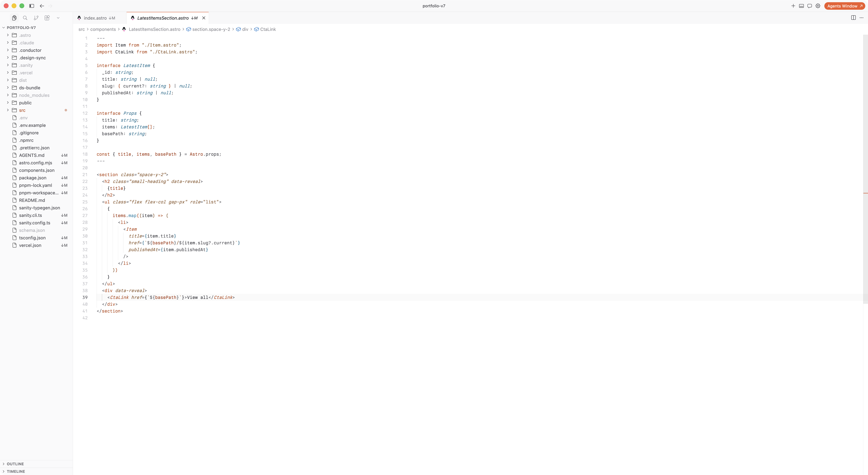Expand the ds-bundle folder
868x475 pixels.
[36, 87]
